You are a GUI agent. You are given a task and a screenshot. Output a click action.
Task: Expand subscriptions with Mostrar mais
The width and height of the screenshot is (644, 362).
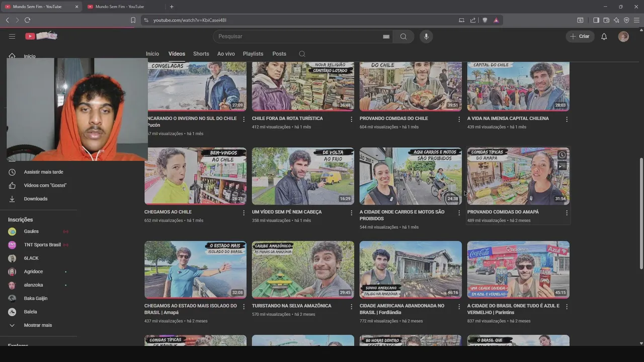38,325
